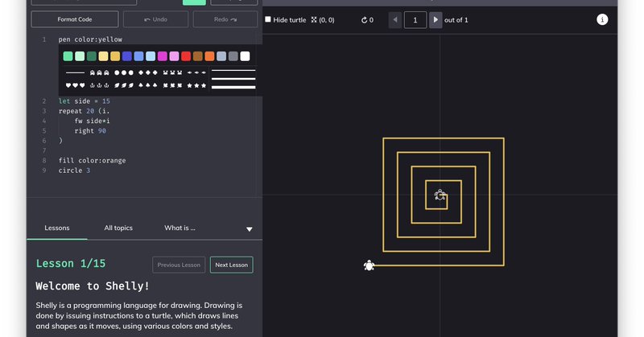
Task: Choose the stars pen pattern
Action: 196,85
